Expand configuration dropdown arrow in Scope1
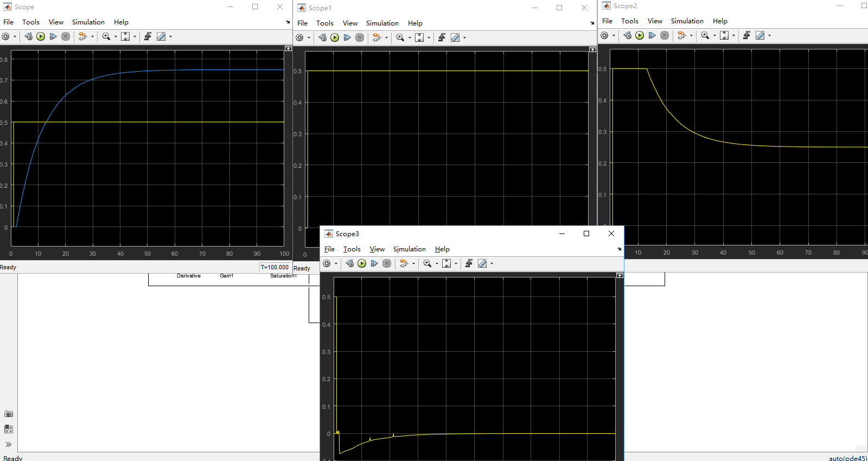Viewport: 868px width, 461px height. [x=309, y=38]
